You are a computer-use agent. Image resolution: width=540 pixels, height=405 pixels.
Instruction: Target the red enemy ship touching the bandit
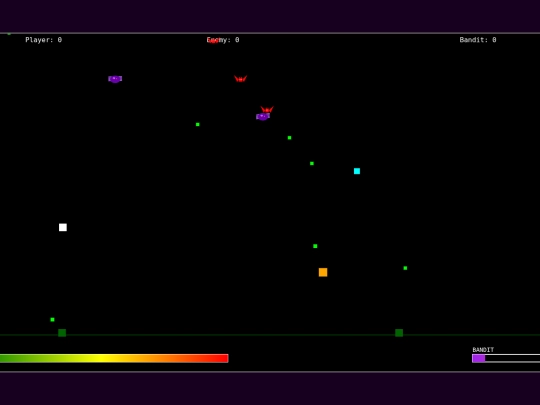[267, 109]
